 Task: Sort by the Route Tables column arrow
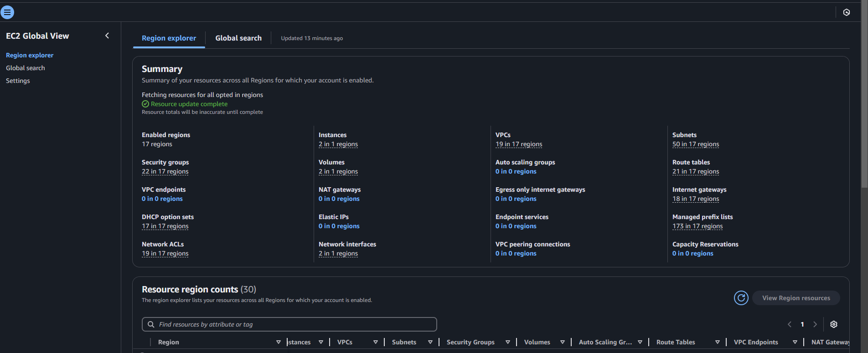[x=718, y=342]
